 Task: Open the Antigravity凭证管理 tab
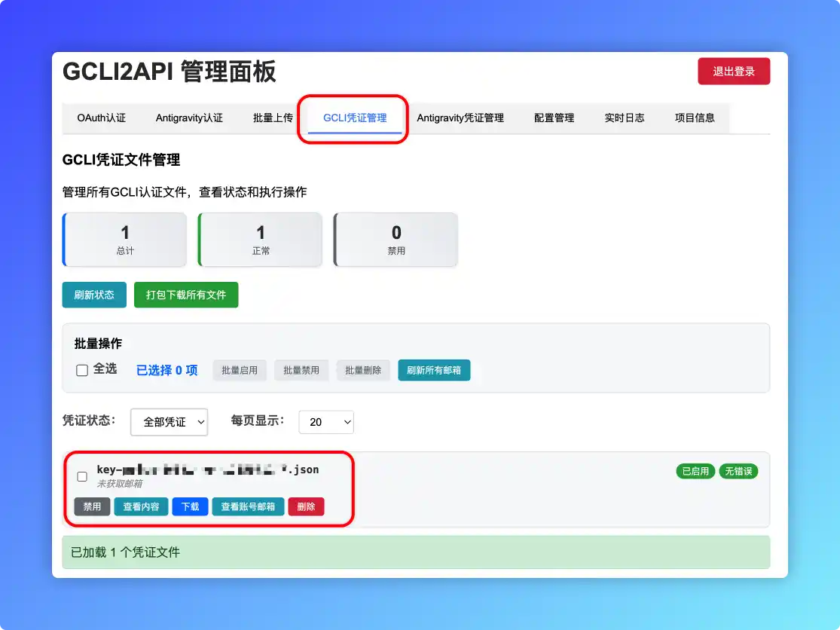(x=460, y=118)
